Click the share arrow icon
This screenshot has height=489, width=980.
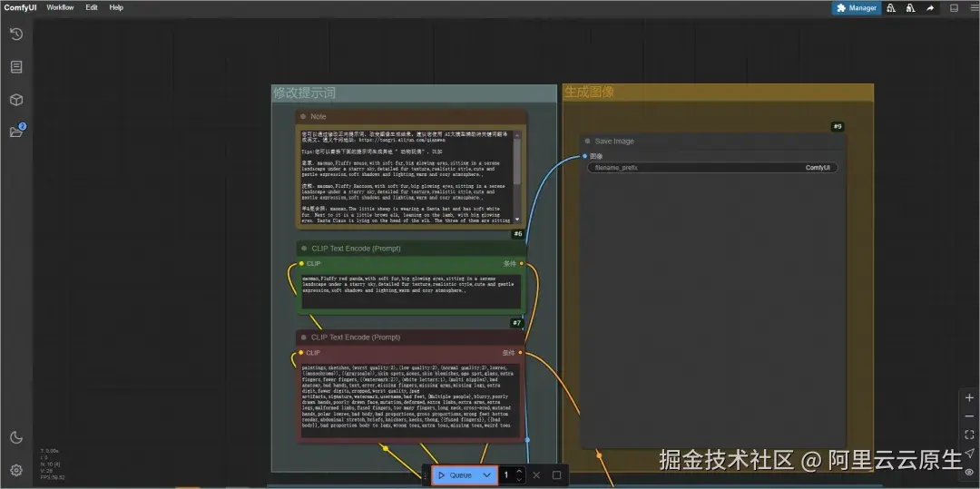930,8
